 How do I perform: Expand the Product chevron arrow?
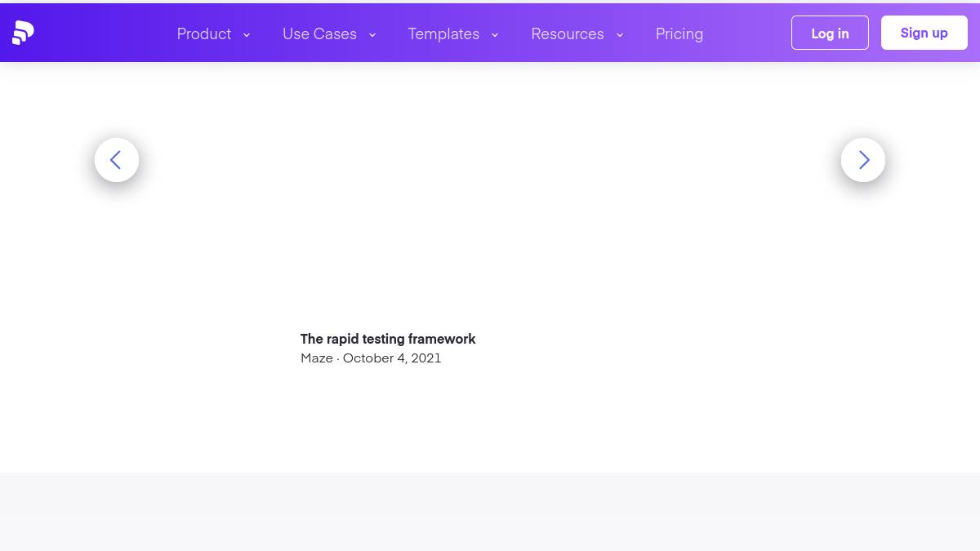coord(247,34)
